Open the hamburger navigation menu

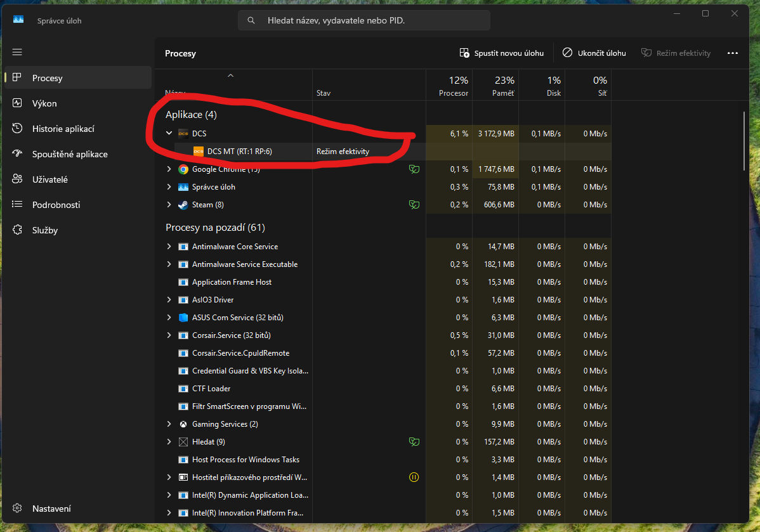pyautogui.click(x=17, y=53)
